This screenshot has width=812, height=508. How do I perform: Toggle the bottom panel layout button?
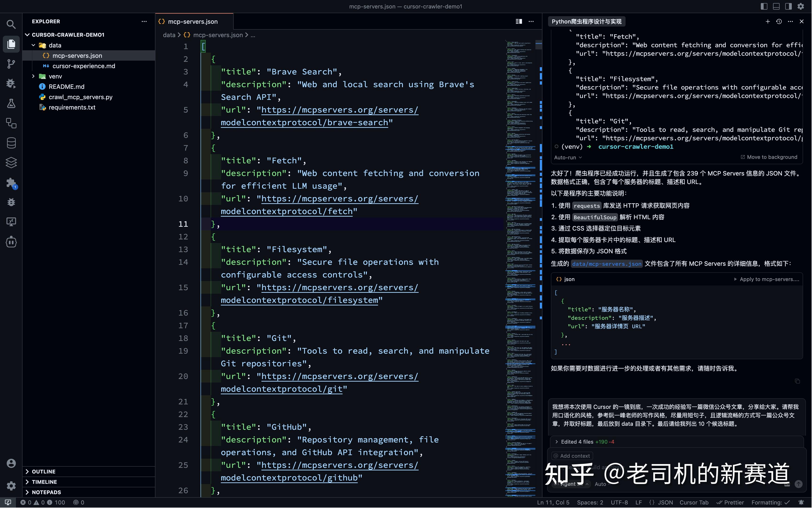(776, 6)
